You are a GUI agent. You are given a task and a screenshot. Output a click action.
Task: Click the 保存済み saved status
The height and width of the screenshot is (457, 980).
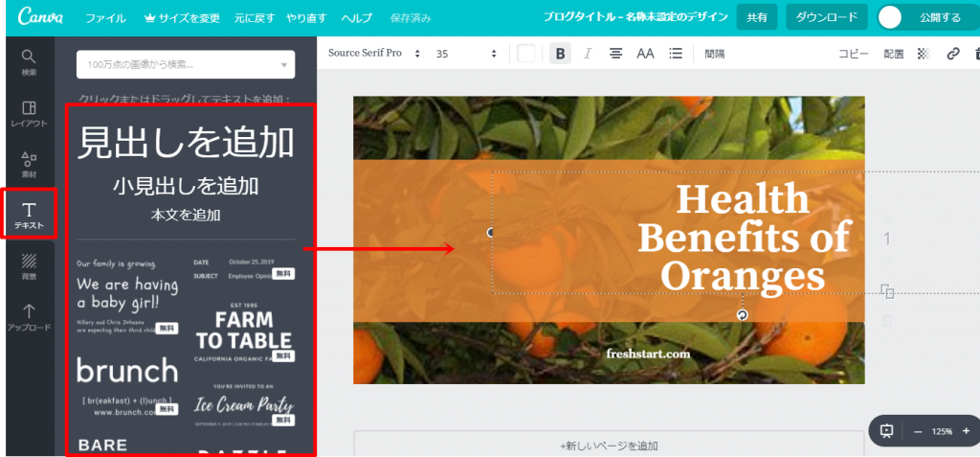pyautogui.click(x=410, y=18)
